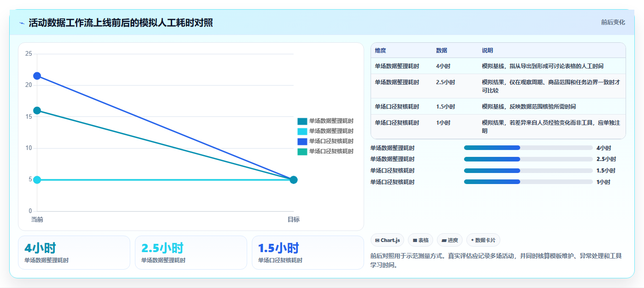644x288 pixels.
Task: Click description starting 模拟基线，指从导出到形成
Action: pos(543,66)
